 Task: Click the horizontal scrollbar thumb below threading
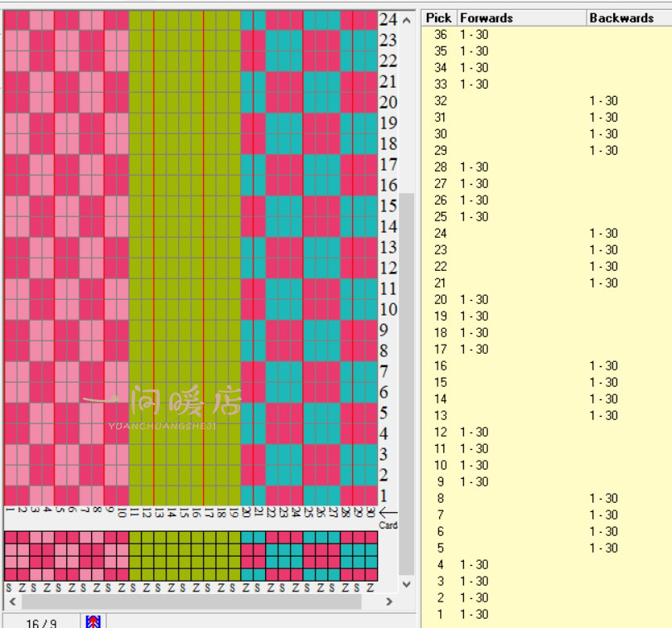pos(191,601)
